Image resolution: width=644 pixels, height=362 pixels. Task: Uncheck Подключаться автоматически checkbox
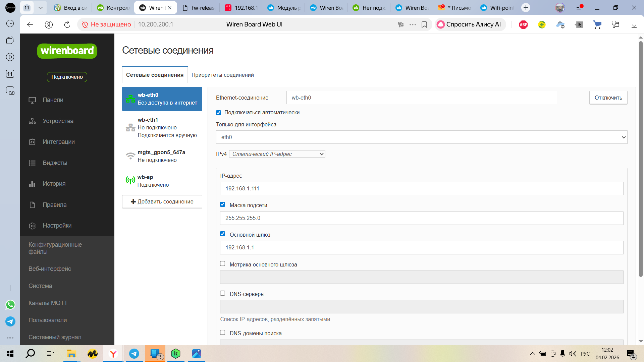coord(219,113)
